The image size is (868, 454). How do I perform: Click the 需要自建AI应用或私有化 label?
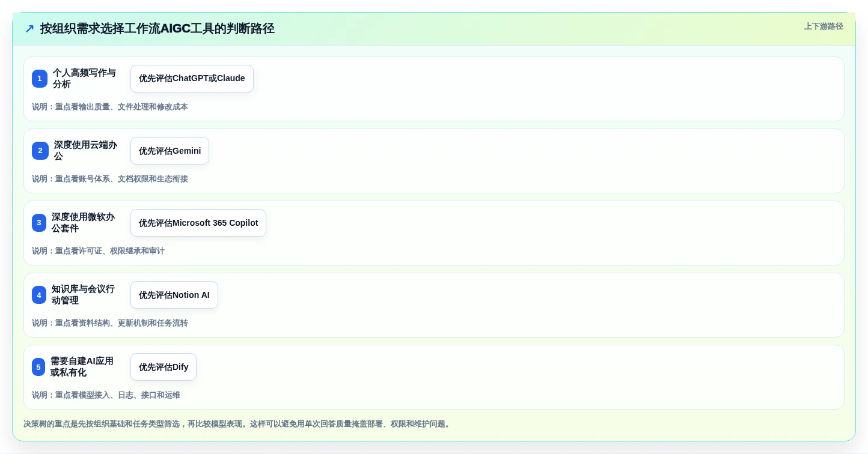tap(82, 367)
